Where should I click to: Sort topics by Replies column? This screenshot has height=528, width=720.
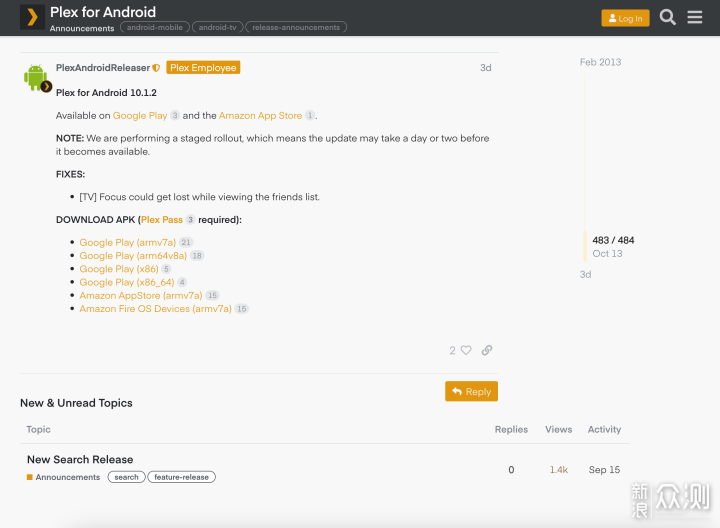click(x=511, y=429)
